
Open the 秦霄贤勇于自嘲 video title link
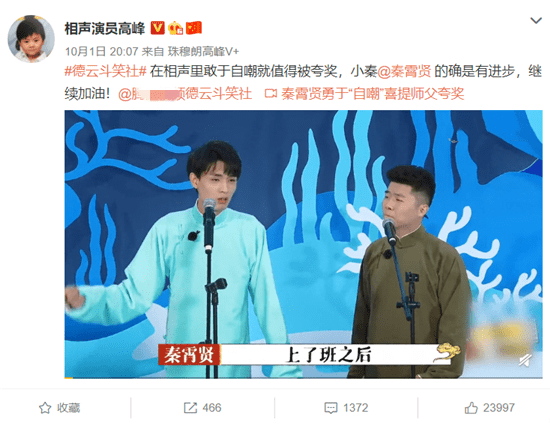tap(373, 94)
